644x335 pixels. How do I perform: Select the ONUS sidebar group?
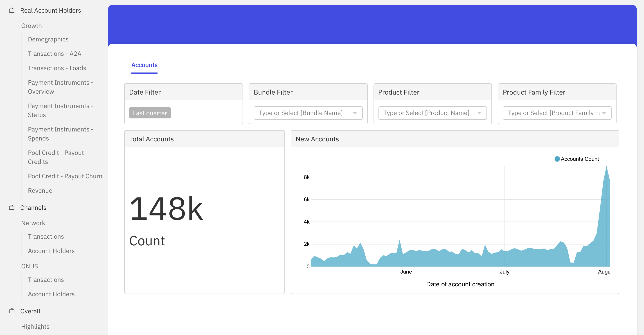(29, 266)
